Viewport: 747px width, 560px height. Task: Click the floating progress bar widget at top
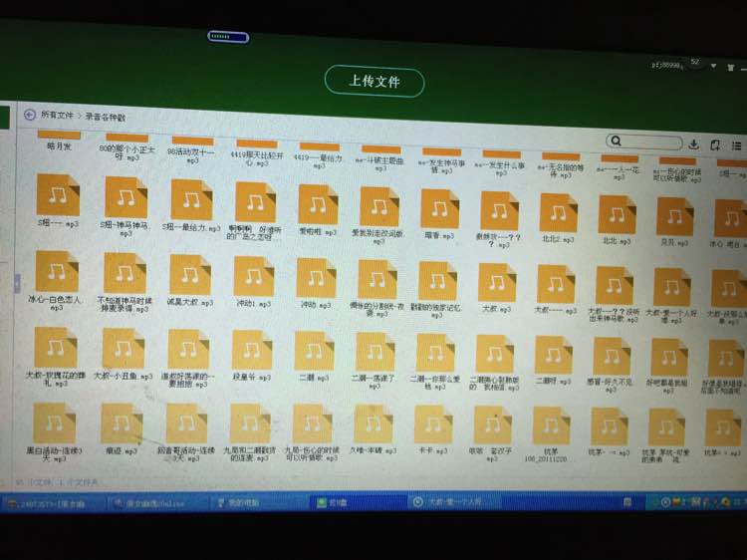(x=228, y=37)
